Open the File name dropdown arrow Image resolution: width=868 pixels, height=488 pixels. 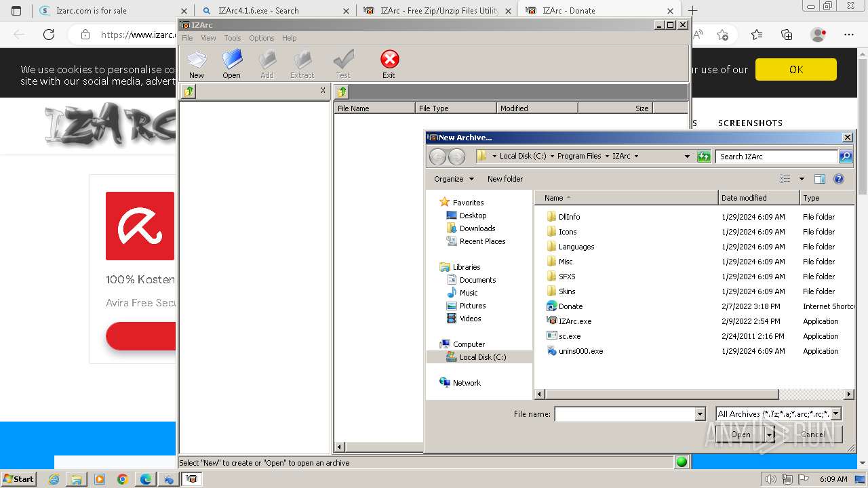(x=701, y=414)
